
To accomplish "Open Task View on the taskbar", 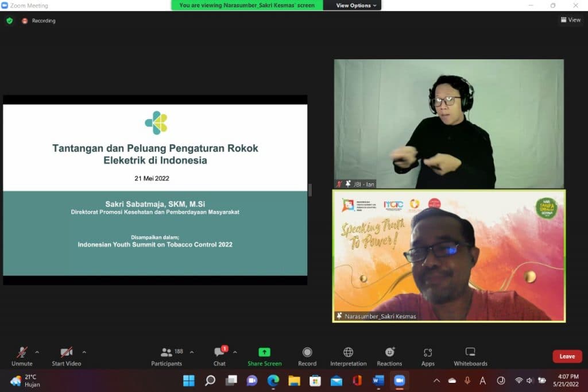I will point(231,381).
